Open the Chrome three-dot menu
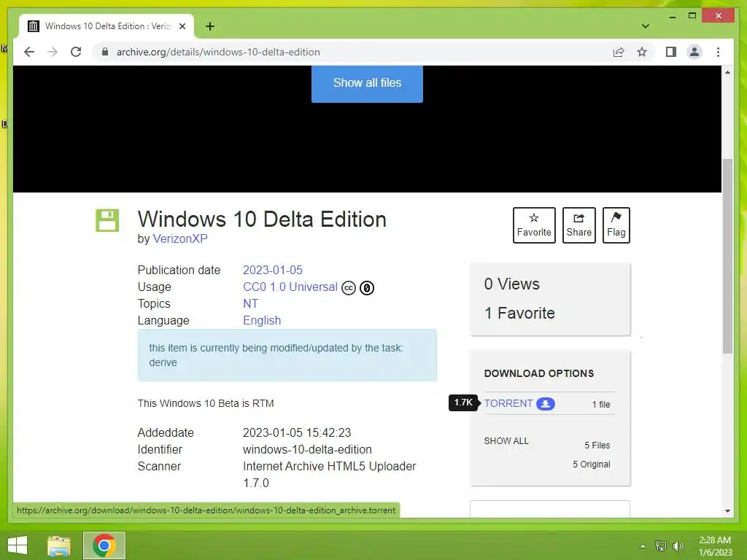 718,52
